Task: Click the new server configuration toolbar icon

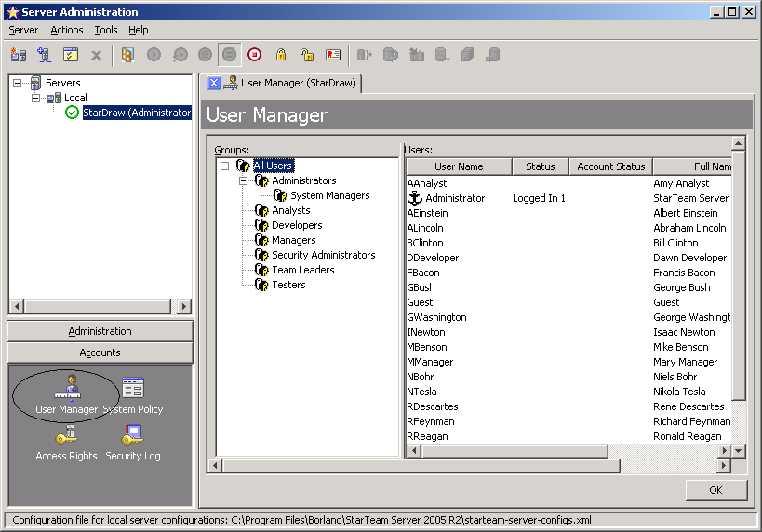Action: click(x=19, y=55)
